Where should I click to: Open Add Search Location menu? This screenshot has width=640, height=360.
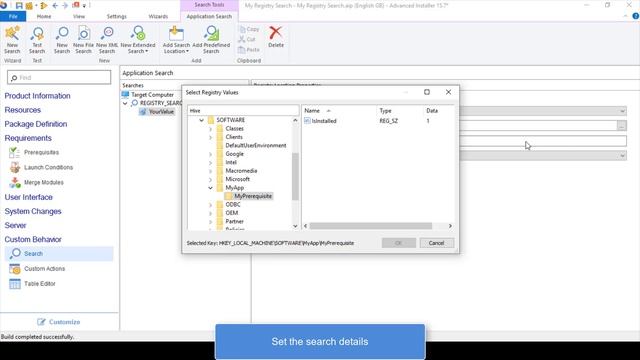click(176, 40)
